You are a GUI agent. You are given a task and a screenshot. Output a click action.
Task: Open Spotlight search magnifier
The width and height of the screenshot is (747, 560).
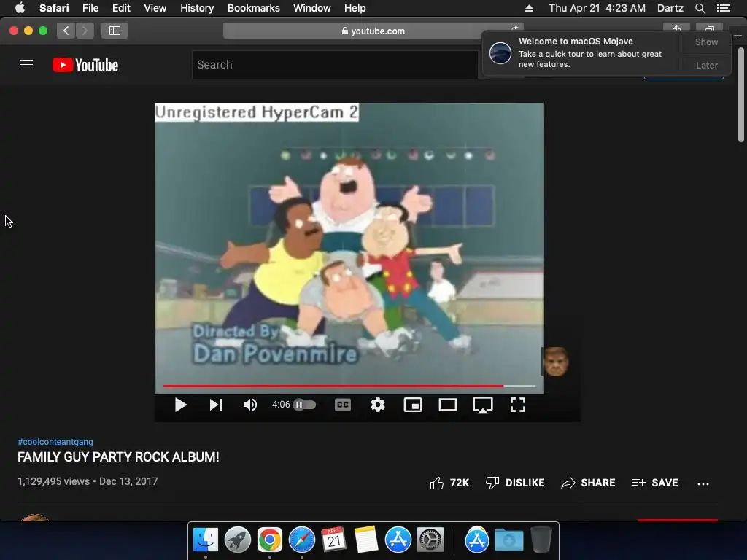coord(700,8)
